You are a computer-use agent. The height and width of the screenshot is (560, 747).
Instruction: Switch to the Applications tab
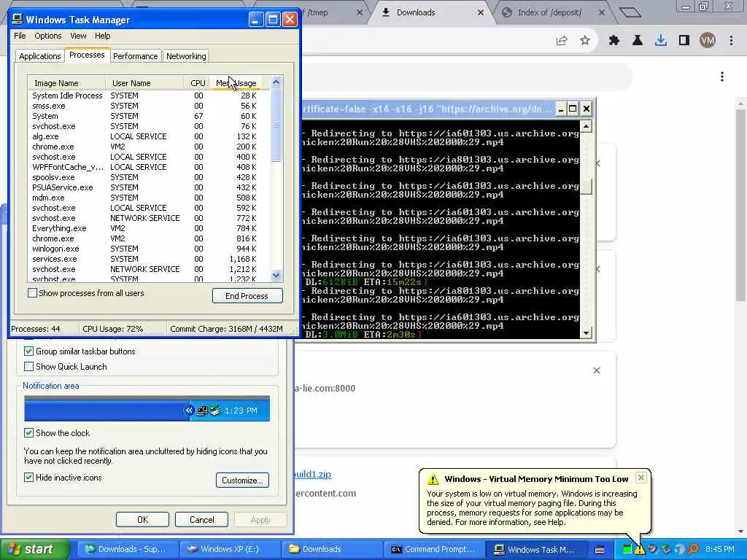(40, 56)
